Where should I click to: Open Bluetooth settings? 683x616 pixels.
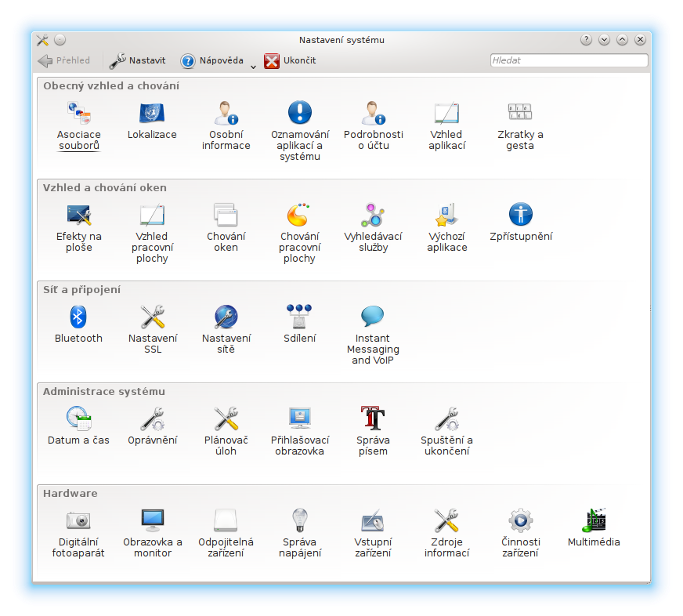pyautogui.click(x=79, y=324)
